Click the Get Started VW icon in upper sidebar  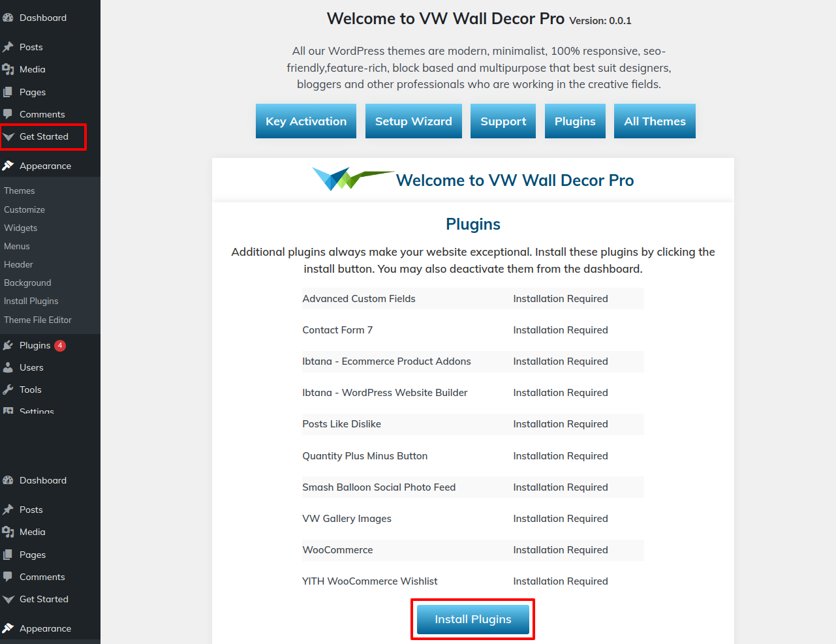point(8,136)
